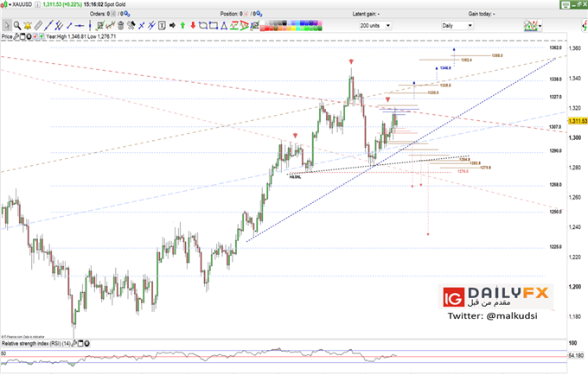The image size is (588, 375).
Task: Remove the Price indicator with its X
Action: pyautogui.click(x=29, y=36)
